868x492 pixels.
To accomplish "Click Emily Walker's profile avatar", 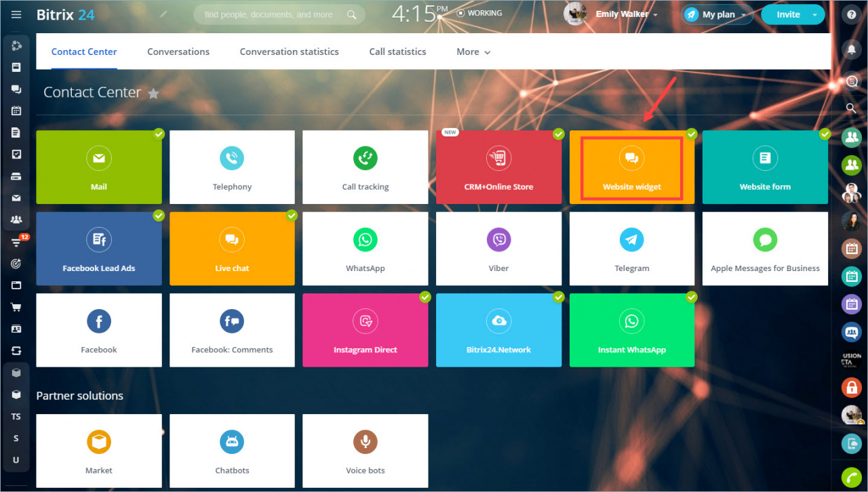I will coord(575,14).
